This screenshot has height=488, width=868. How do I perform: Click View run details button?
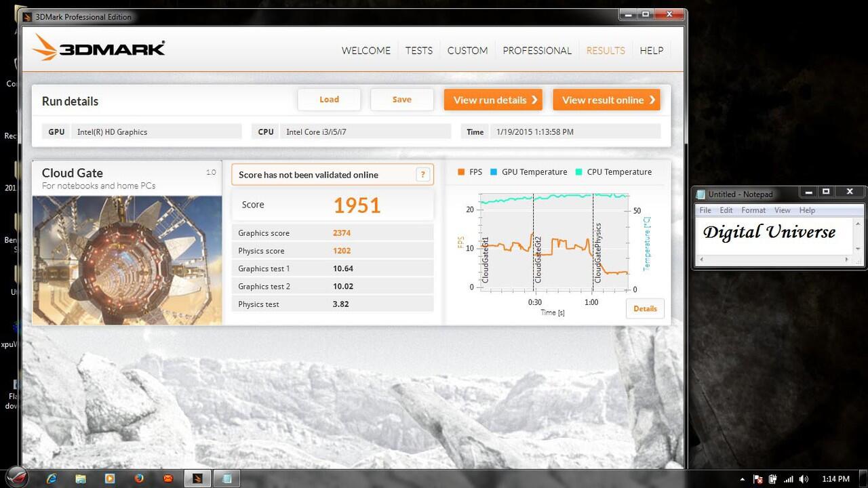point(493,100)
